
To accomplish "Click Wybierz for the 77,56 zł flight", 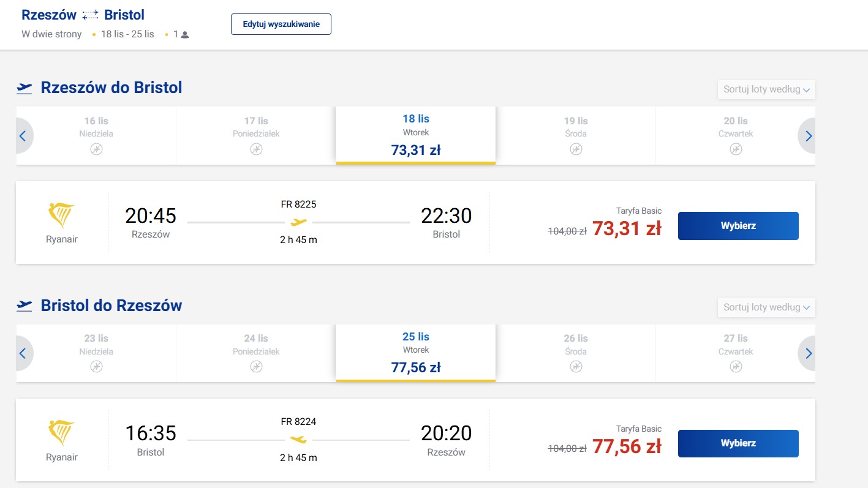I will coord(738,443).
